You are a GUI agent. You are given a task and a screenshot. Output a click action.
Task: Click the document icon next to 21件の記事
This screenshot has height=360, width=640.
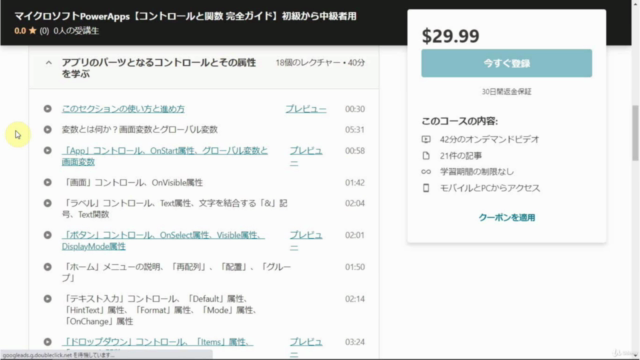coord(426,156)
